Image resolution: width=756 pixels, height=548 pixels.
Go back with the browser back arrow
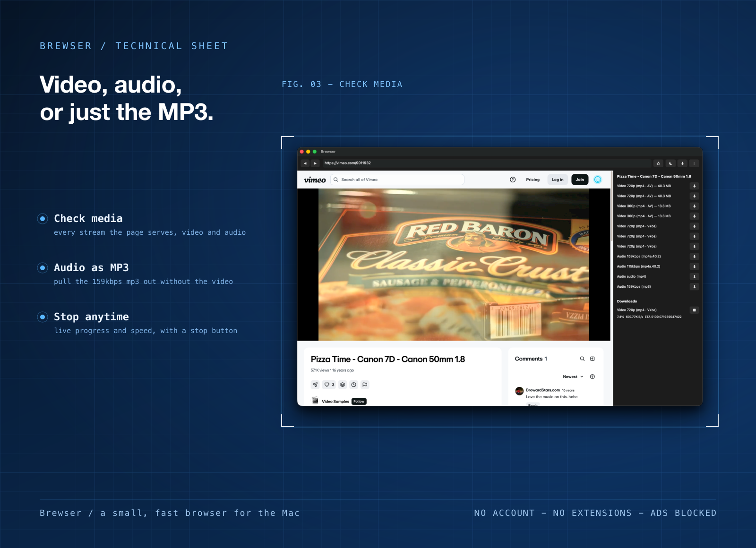pyautogui.click(x=305, y=163)
